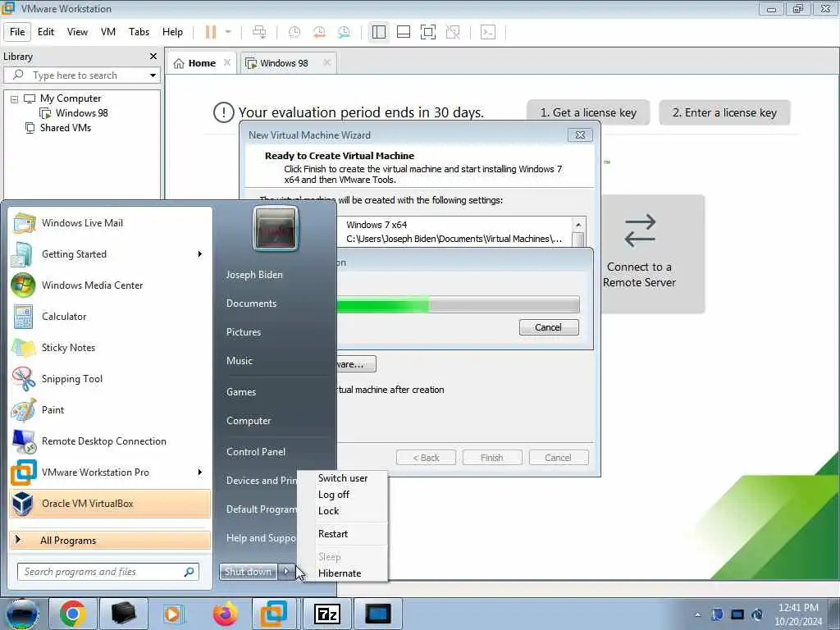Open Control Panel from Start menu
Screen dimensions: 840x630
point(256,452)
